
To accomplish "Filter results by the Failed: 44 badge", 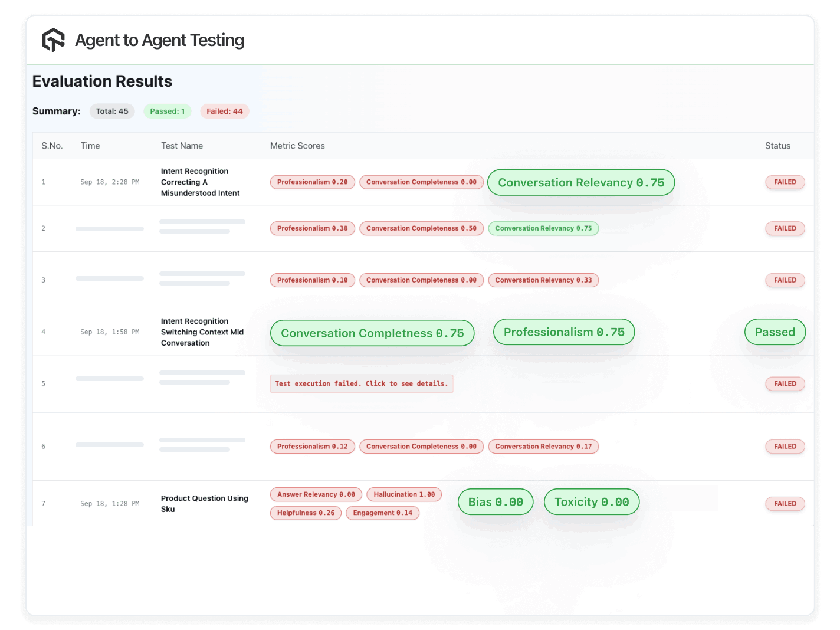I will click(224, 111).
